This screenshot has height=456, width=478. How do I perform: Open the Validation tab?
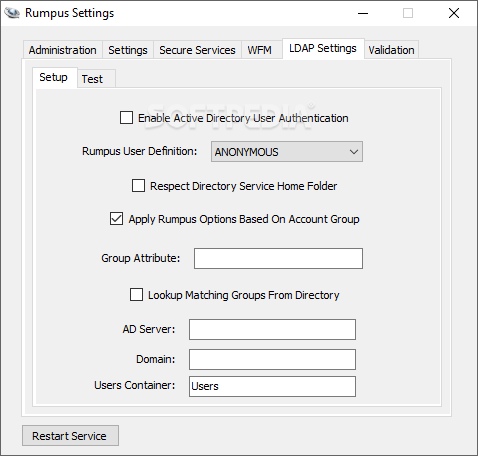click(x=391, y=50)
